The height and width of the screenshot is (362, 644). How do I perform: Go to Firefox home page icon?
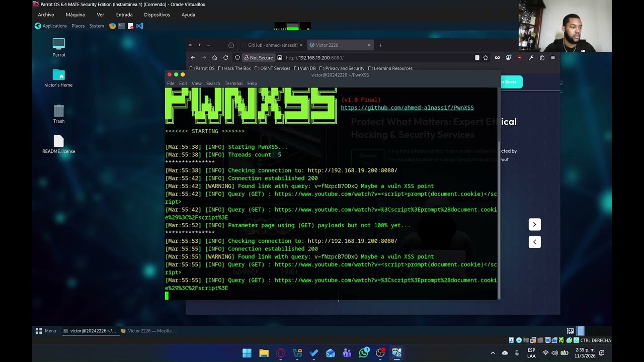pyautogui.click(x=214, y=58)
